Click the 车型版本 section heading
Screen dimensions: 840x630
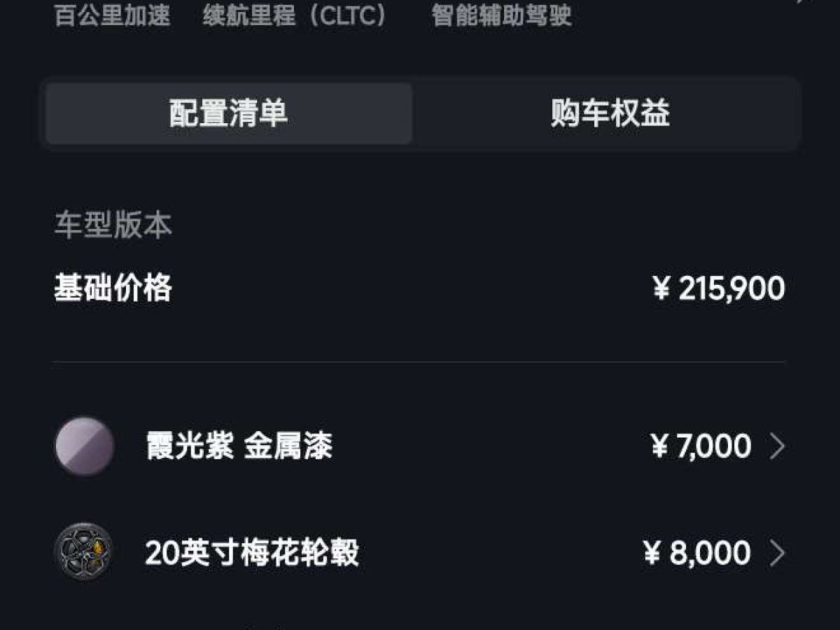click(113, 225)
